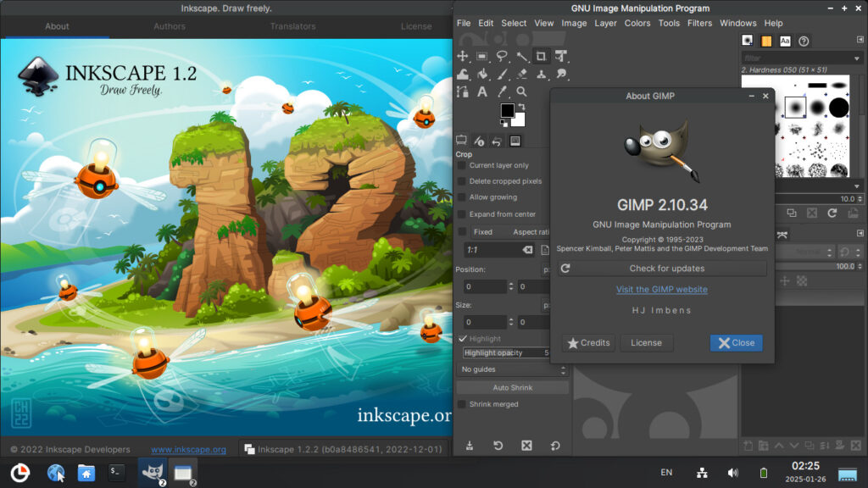
Task: Enable Current layer only checkbox
Action: (x=462, y=165)
